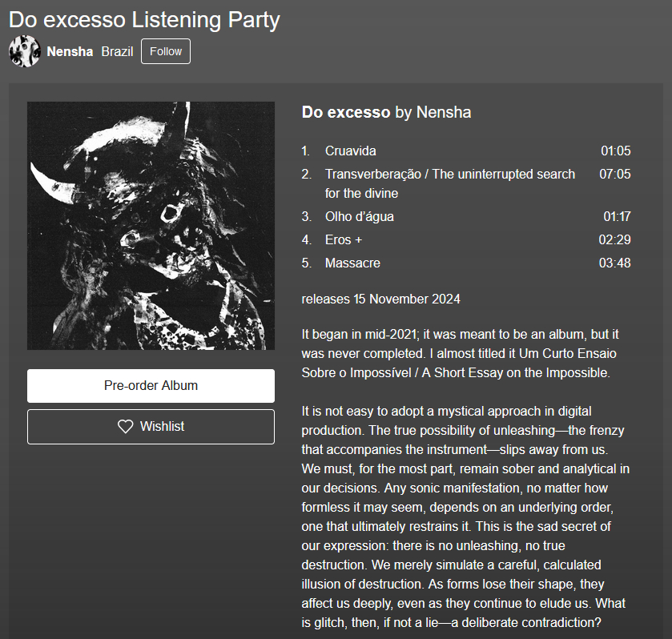This screenshot has height=639, width=672.
Task: Follow the artist Nensha
Action: 166,51
